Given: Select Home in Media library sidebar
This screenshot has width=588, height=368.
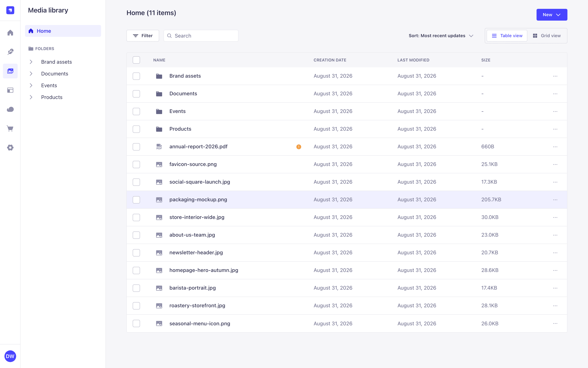Looking at the screenshot, I should tap(63, 31).
